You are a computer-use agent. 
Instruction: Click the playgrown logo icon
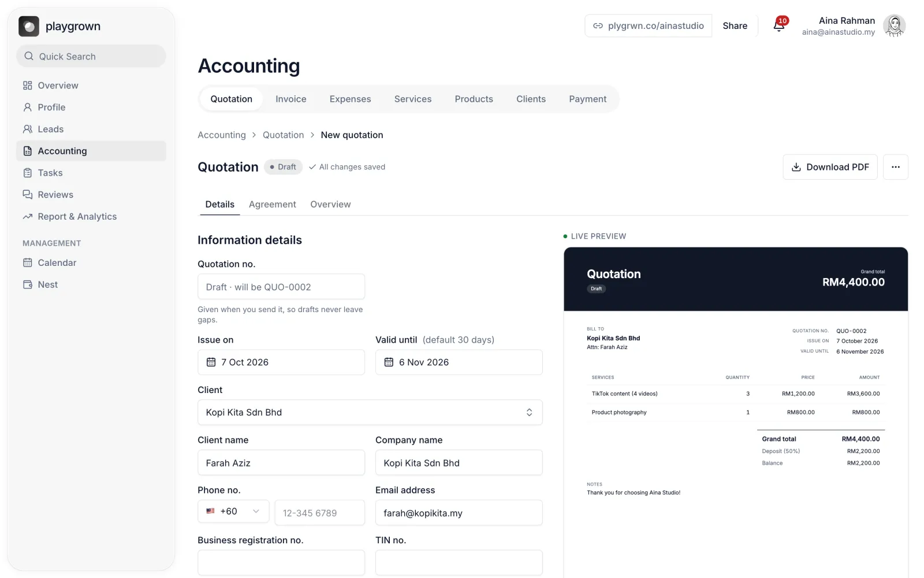(x=29, y=26)
